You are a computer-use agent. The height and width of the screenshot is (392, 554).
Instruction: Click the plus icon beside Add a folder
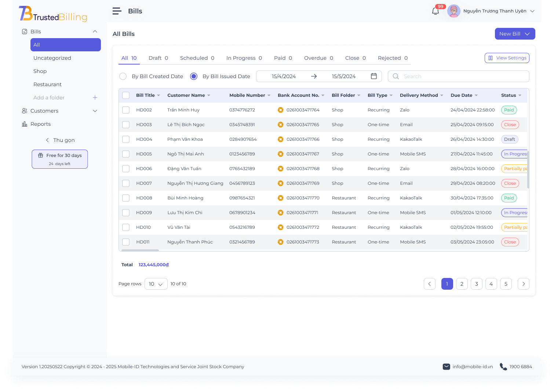point(95,98)
